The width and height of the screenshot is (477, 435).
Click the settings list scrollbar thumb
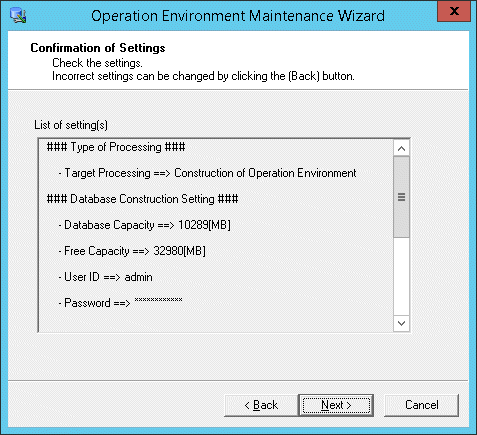tap(401, 197)
